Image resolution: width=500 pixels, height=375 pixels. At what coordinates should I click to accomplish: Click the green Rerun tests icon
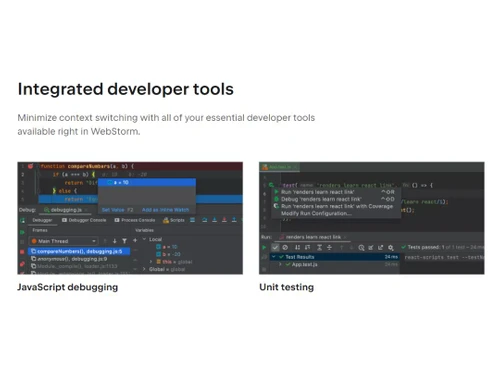[x=264, y=247]
